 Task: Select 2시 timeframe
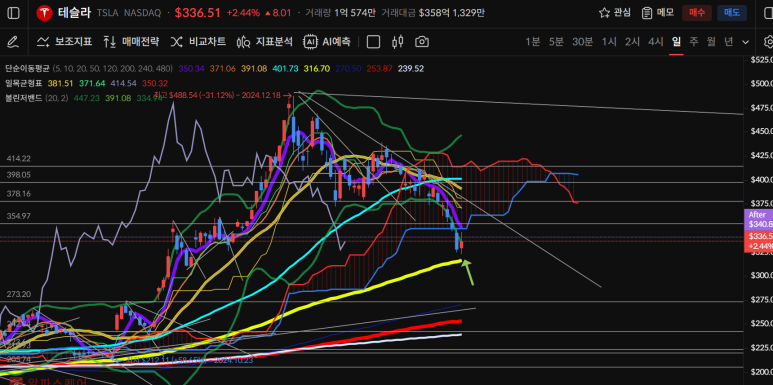(x=632, y=42)
